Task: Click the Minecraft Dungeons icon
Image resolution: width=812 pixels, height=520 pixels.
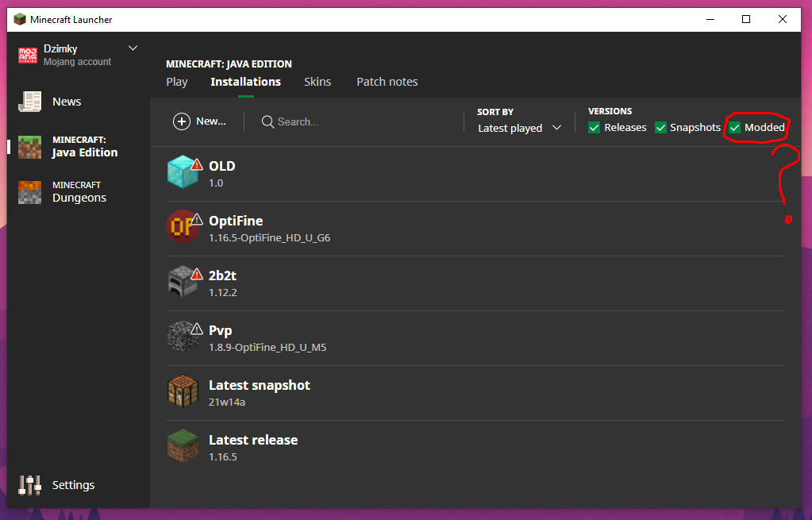Action: pyautogui.click(x=29, y=192)
